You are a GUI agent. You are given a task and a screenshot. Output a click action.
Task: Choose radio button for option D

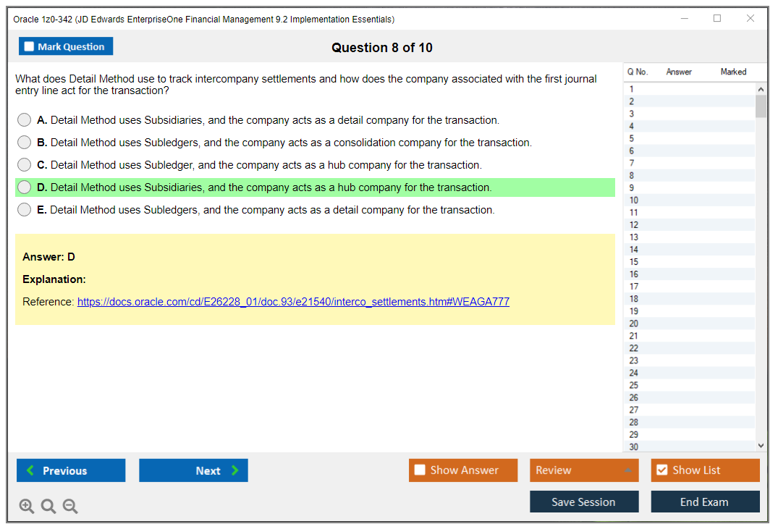pyautogui.click(x=25, y=187)
